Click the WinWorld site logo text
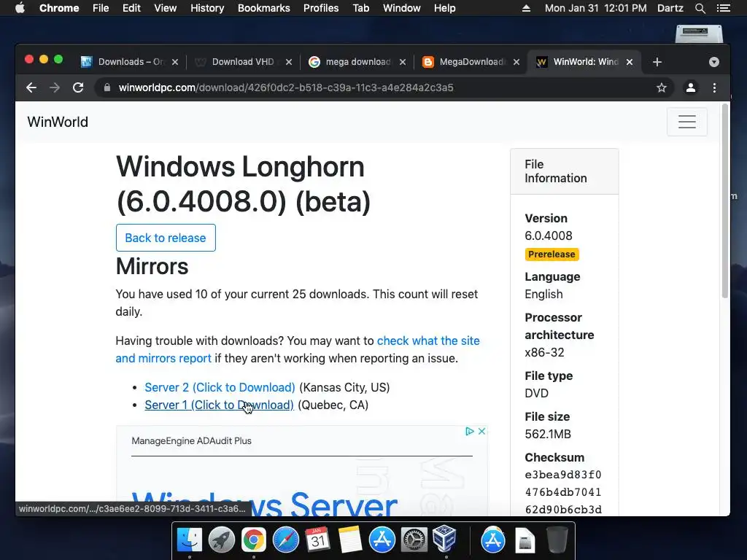Image resolution: width=747 pixels, height=560 pixels. pos(58,122)
